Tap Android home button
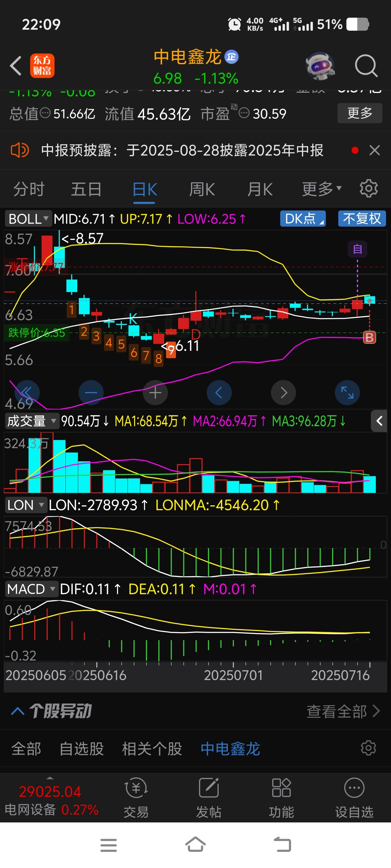Screen dimensions: 391x868 [195, 844]
